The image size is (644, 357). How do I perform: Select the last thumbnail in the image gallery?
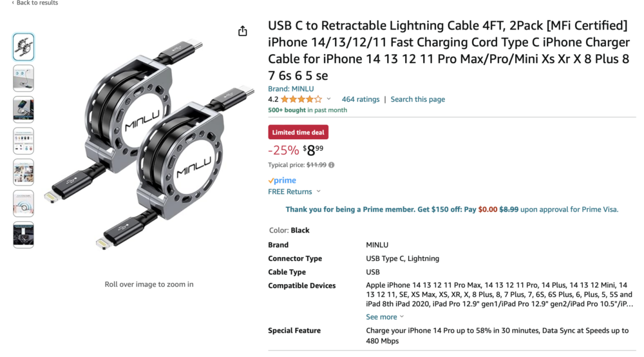(24, 235)
